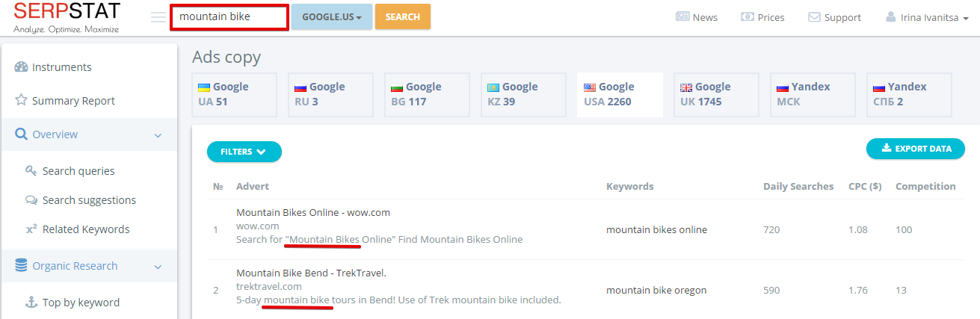
Task: Switch to the Yandex СПБ 2 tab
Action: pyautogui.click(x=909, y=94)
